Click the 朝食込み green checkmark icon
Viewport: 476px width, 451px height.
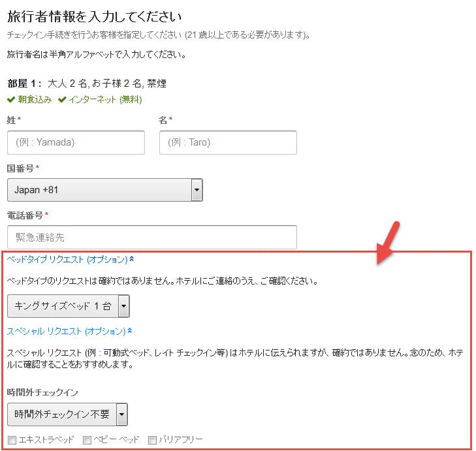click(x=11, y=100)
